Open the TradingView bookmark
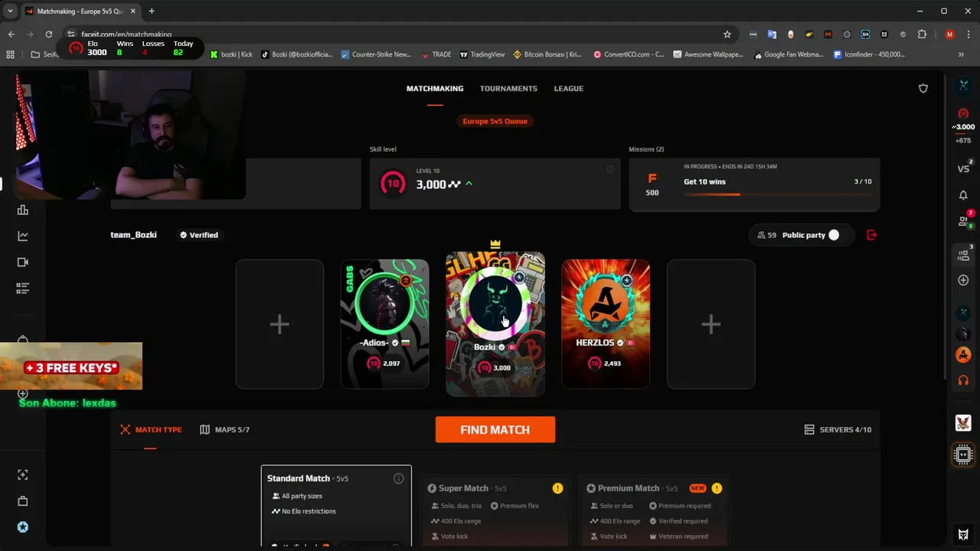980x551 pixels. pyautogui.click(x=482, y=54)
